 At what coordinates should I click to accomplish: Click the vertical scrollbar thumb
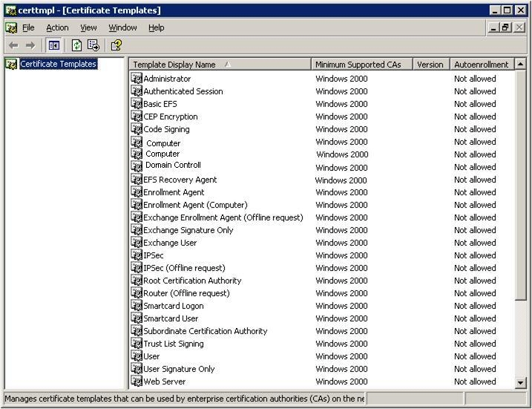pyautogui.click(x=520, y=185)
